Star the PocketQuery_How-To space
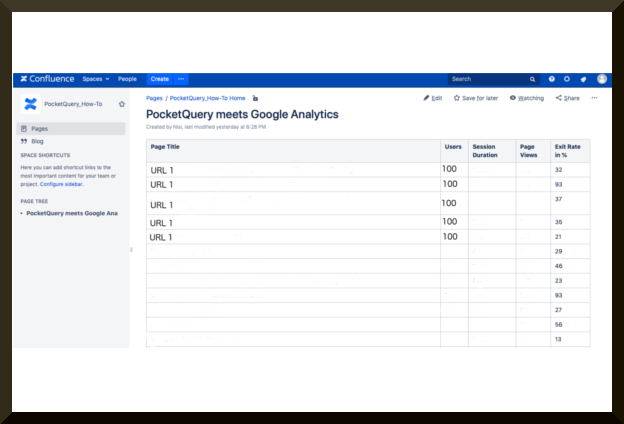This screenshot has width=624, height=424. tap(122, 104)
